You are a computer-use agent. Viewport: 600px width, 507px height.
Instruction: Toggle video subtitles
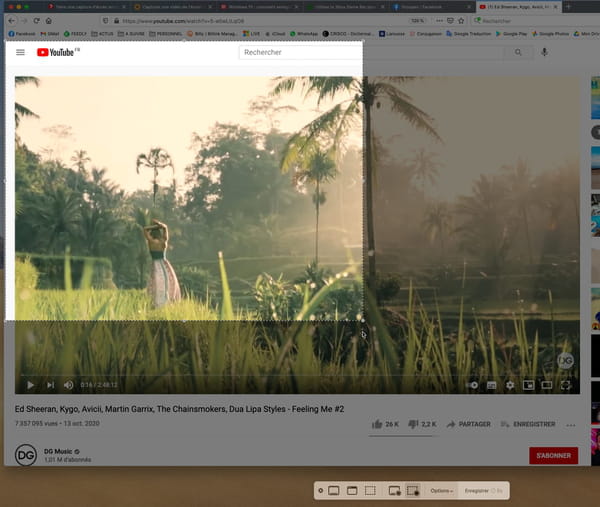(491, 385)
